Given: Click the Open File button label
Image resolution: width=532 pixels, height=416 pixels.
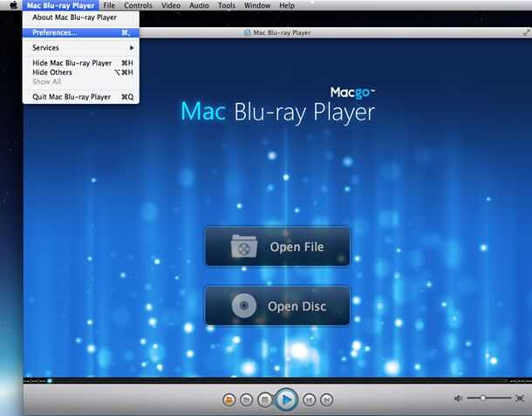Looking at the screenshot, I should [297, 247].
